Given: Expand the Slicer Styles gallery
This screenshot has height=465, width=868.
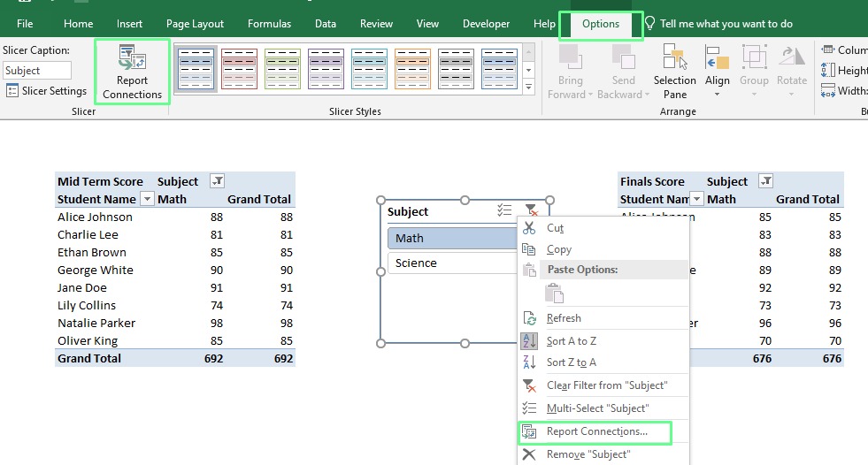Looking at the screenshot, I should [x=529, y=86].
